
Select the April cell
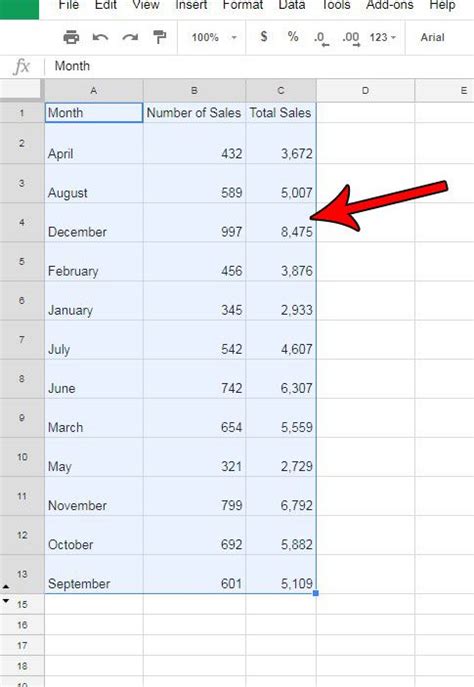click(x=94, y=143)
